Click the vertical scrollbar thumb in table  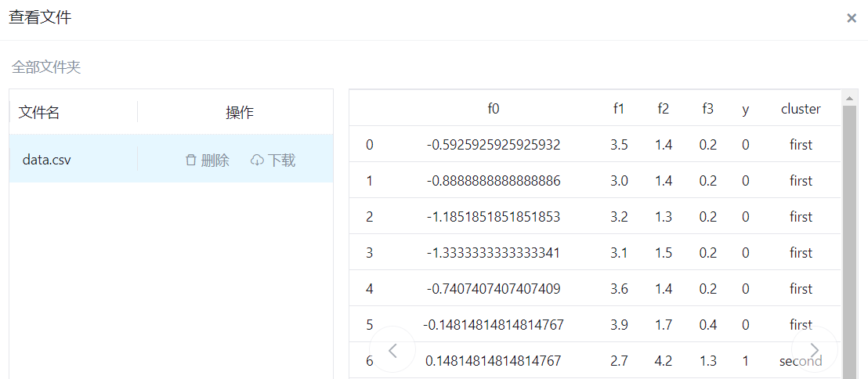(849, 235)
